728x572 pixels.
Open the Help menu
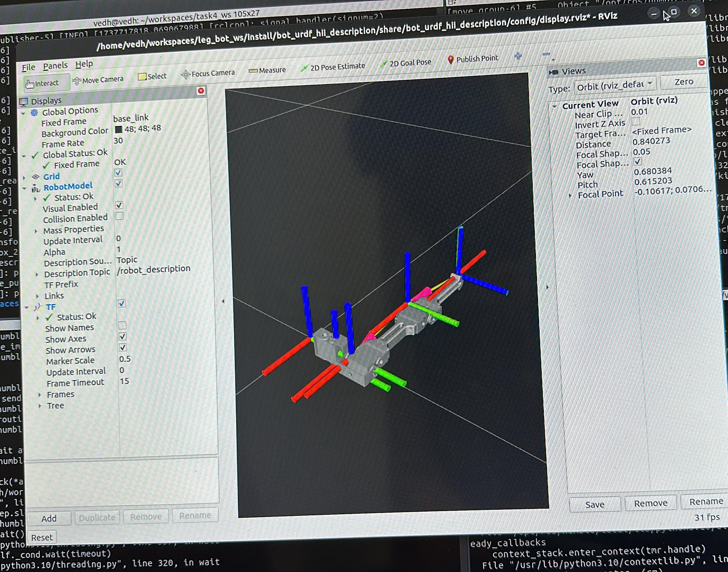tap(84, 64)
